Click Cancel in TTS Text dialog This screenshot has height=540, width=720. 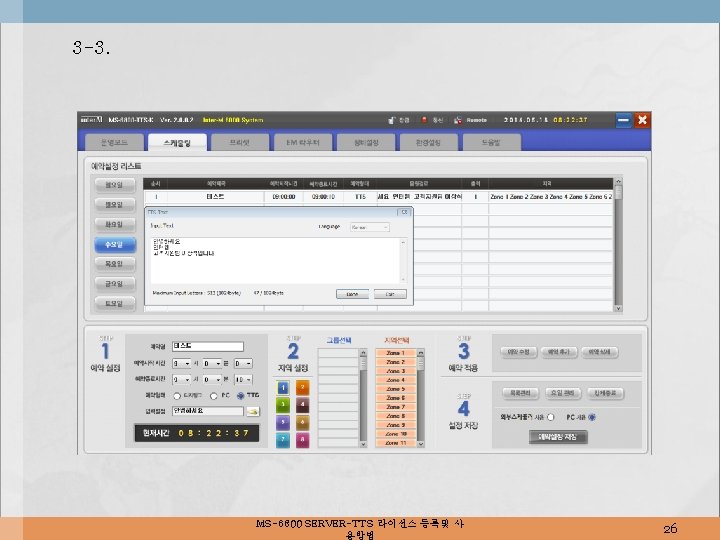[390, 294]
